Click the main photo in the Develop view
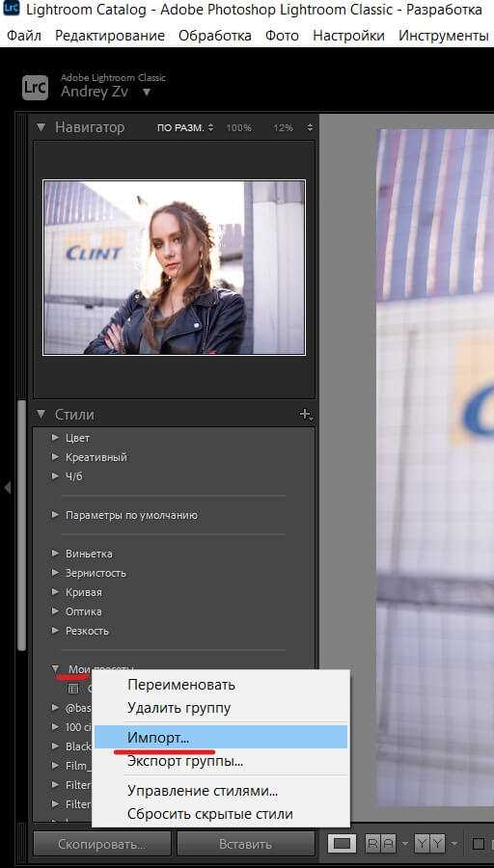Viewport: 494px width, 868px height. click(x=435, y=468)
